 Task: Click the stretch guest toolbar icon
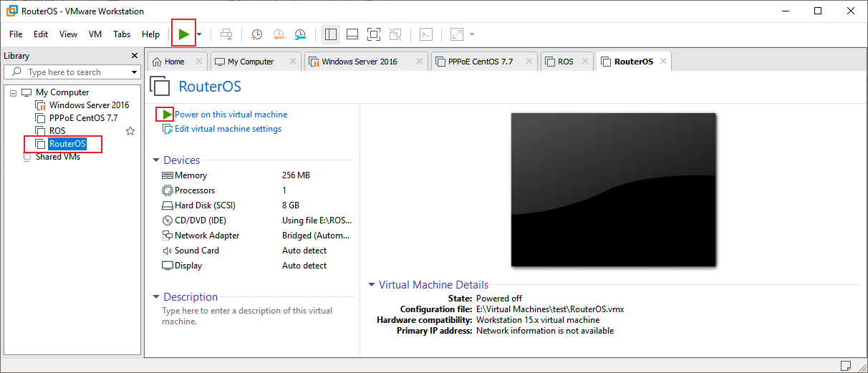pyautogui.click(x=457, y=34)
